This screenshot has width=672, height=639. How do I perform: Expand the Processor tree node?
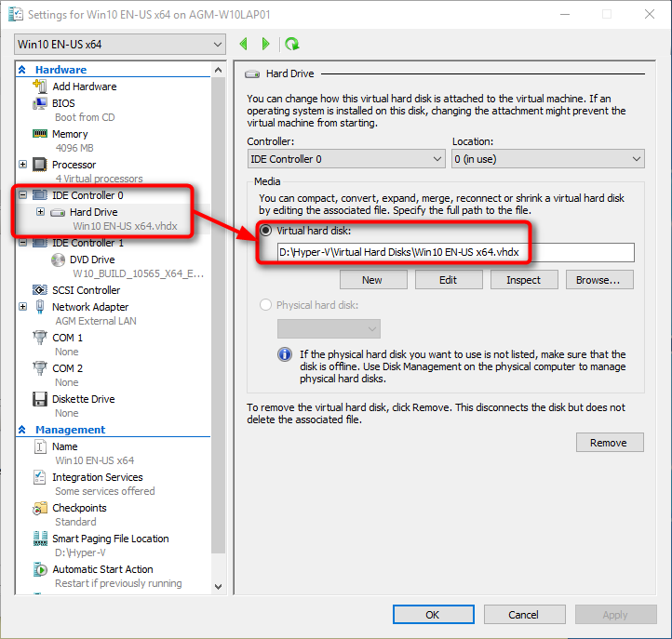[22, 164]
